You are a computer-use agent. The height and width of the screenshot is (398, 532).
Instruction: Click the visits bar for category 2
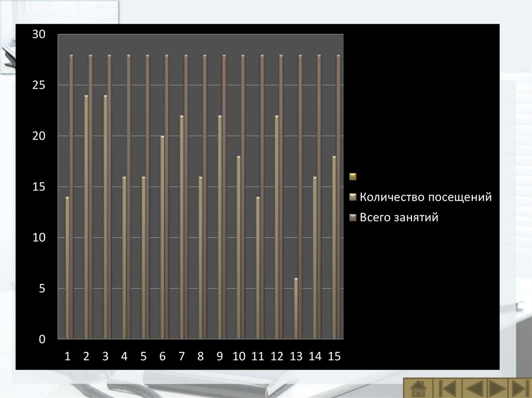(x=86, y=217)
